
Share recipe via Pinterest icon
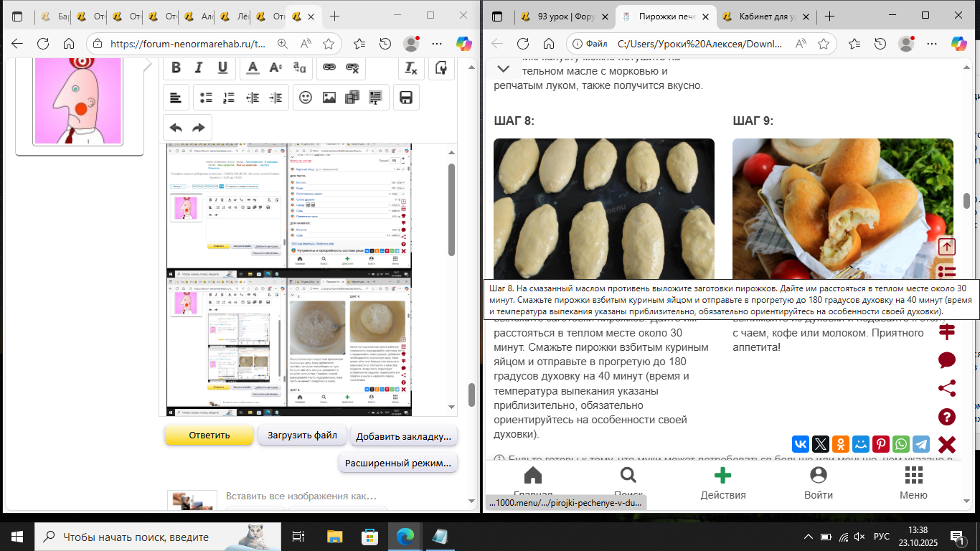[880, 444]
